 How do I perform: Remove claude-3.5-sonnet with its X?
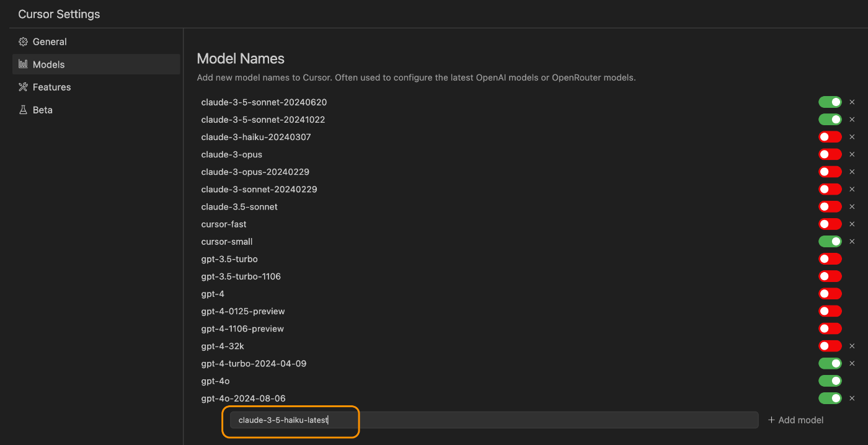tap(852, 206)
